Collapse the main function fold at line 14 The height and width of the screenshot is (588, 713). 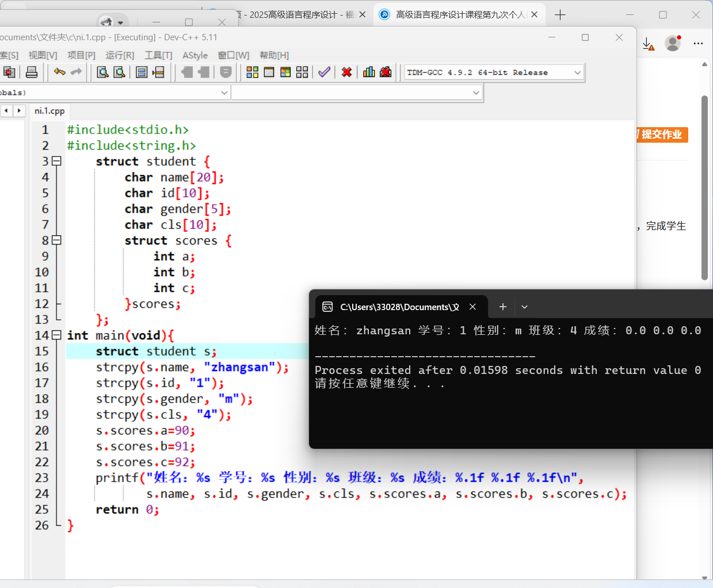click(56, 335)
